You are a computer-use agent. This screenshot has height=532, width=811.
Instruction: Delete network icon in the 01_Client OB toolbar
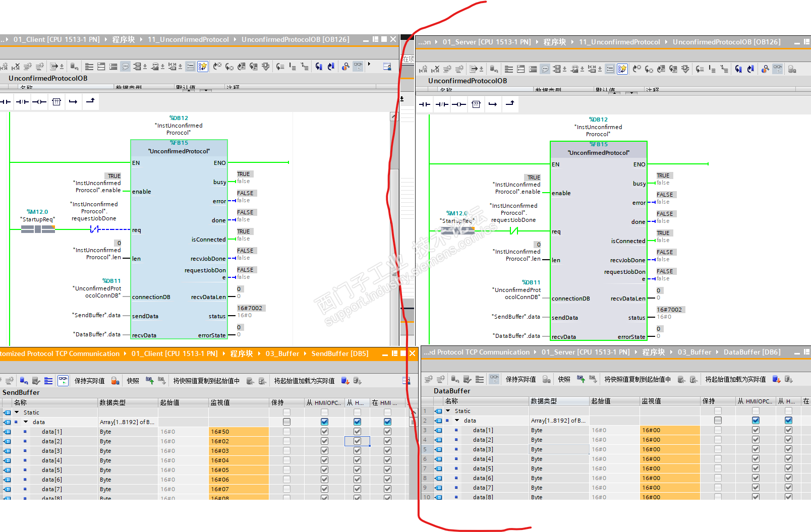[16, 66]
